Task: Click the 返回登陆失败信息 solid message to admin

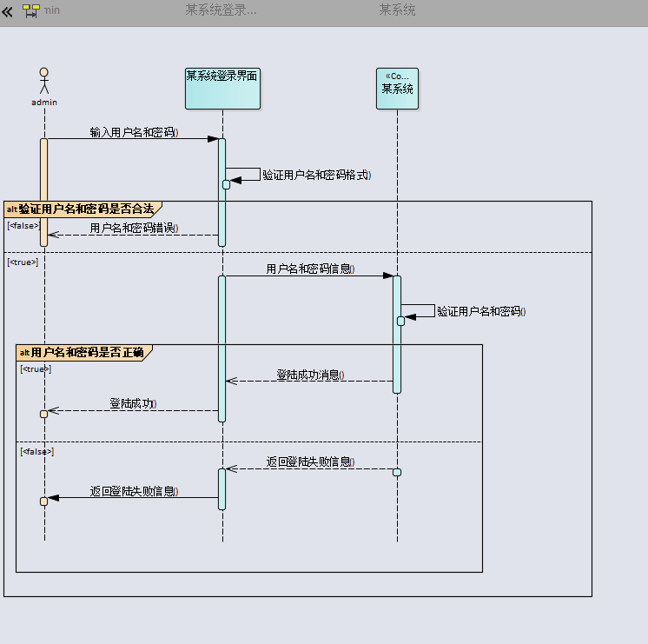Action: pyautogui.click(x=133, y=491)
